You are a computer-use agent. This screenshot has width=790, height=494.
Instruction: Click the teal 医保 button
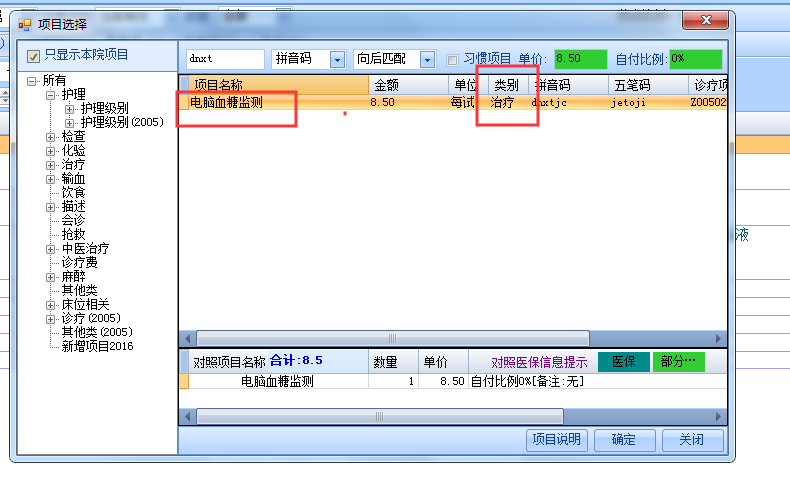click(623, 362)
